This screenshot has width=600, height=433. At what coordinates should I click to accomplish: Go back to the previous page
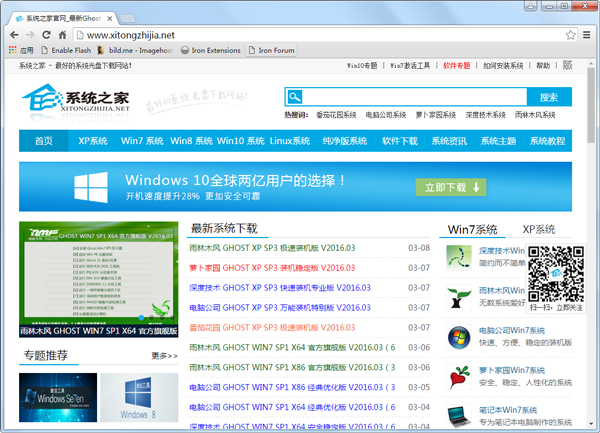point(14,35)
